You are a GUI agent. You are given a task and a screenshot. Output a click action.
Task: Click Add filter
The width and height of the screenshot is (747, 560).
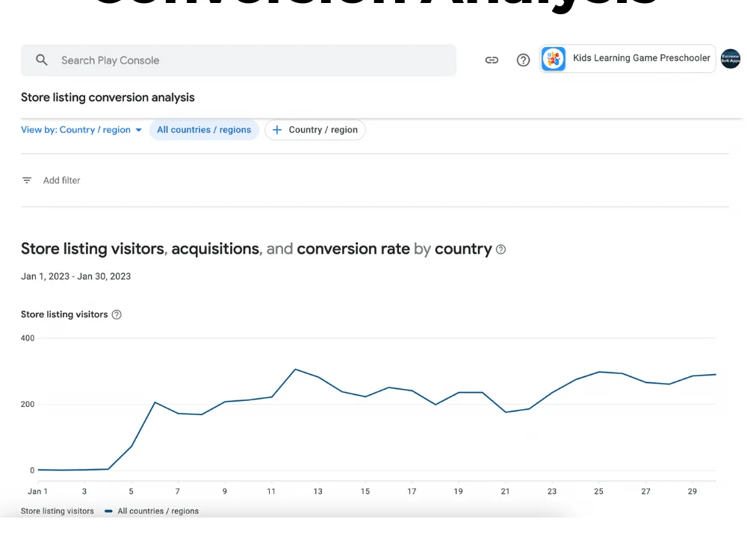pos(61,181)
